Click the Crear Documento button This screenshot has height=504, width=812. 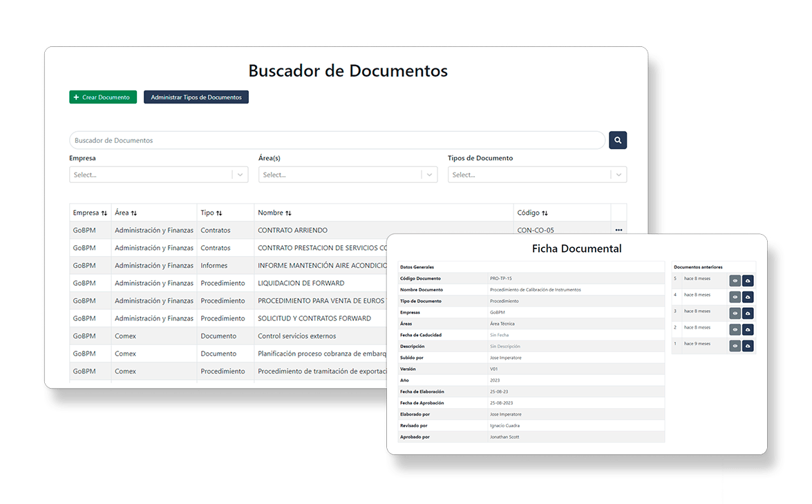tap(103, 97)
